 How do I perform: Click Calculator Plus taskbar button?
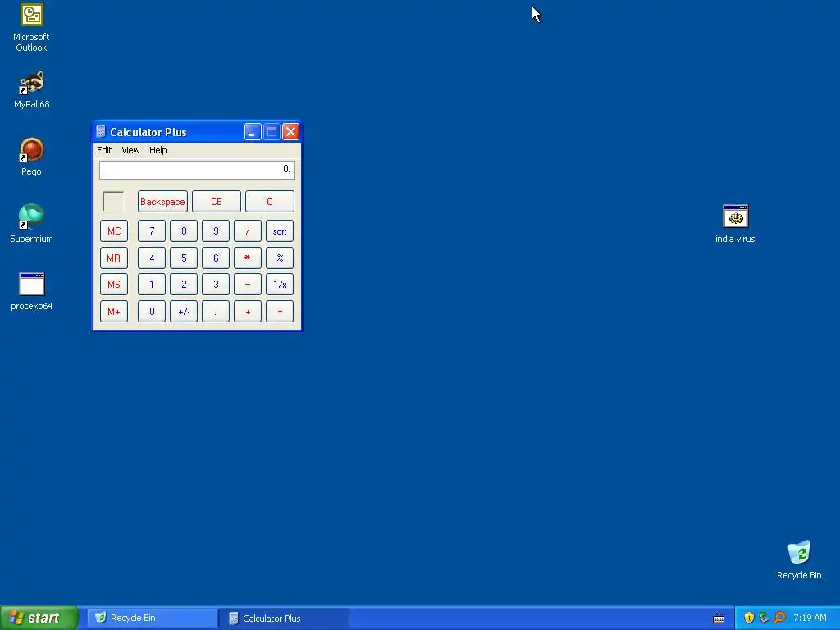pyautogui.click(x=285, y=619)
